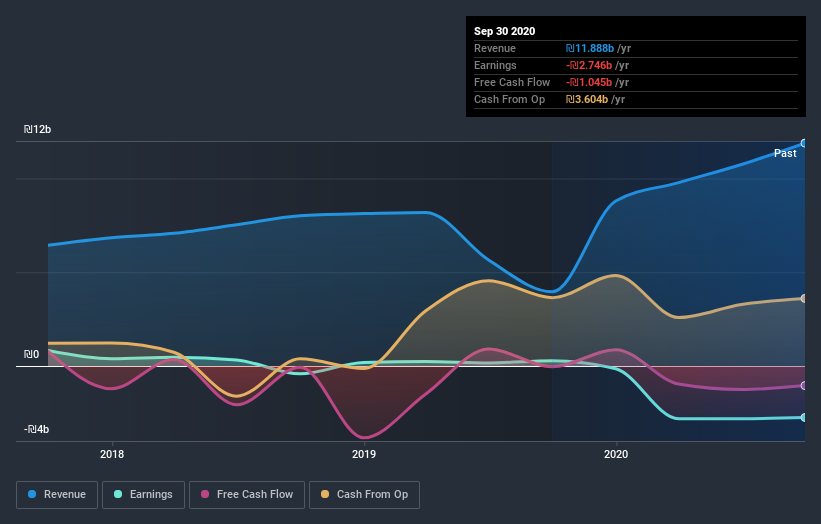The height and width of the screenshot is (524, 821).
Task: Select the Free Cash Flow endpoint marker
Action: (804, 386)
